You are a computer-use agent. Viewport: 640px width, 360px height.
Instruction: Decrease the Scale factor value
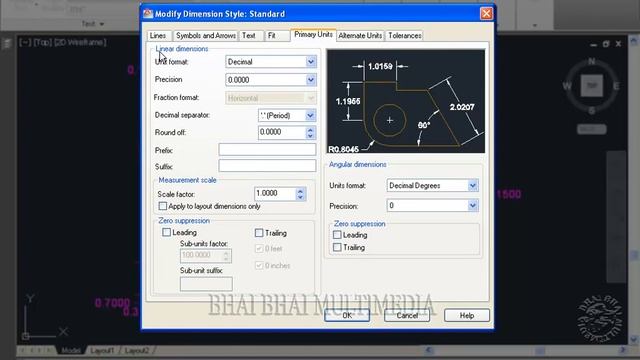[x=300, y=197]
